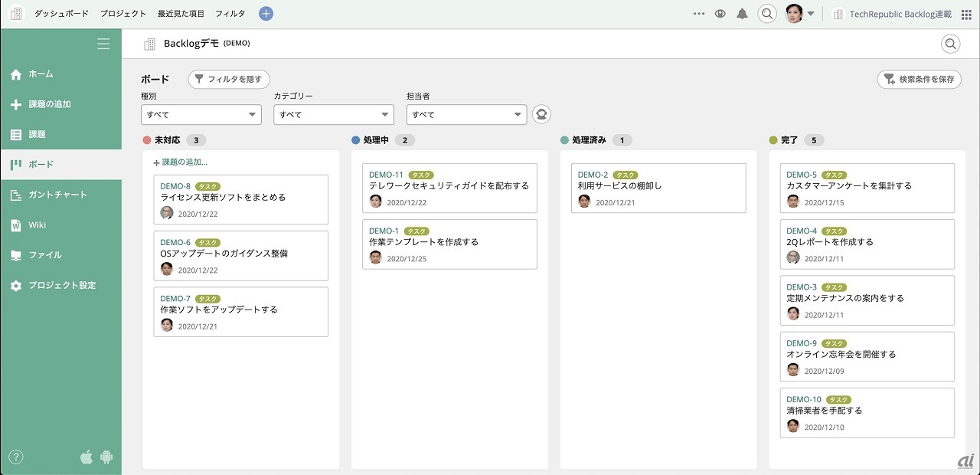Click the help question mark icon
This screenshot has width=980, height=475.
[x=16, y=457]
